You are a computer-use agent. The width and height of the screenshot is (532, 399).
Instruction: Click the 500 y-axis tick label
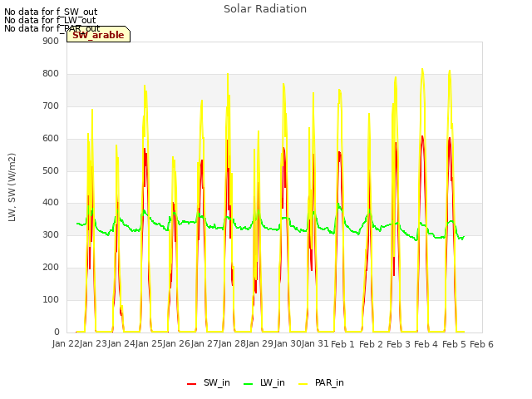tap(51, 170)
